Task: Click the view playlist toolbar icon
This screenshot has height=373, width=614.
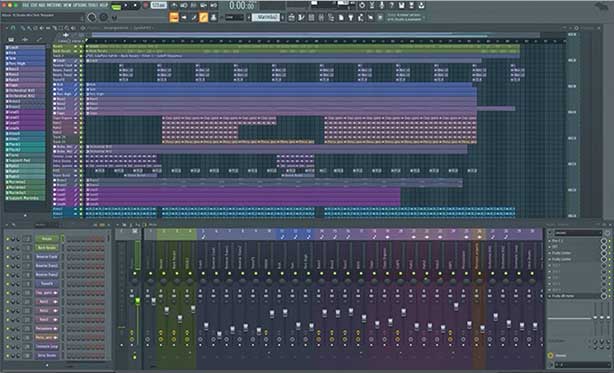Action: click(292, 18)
